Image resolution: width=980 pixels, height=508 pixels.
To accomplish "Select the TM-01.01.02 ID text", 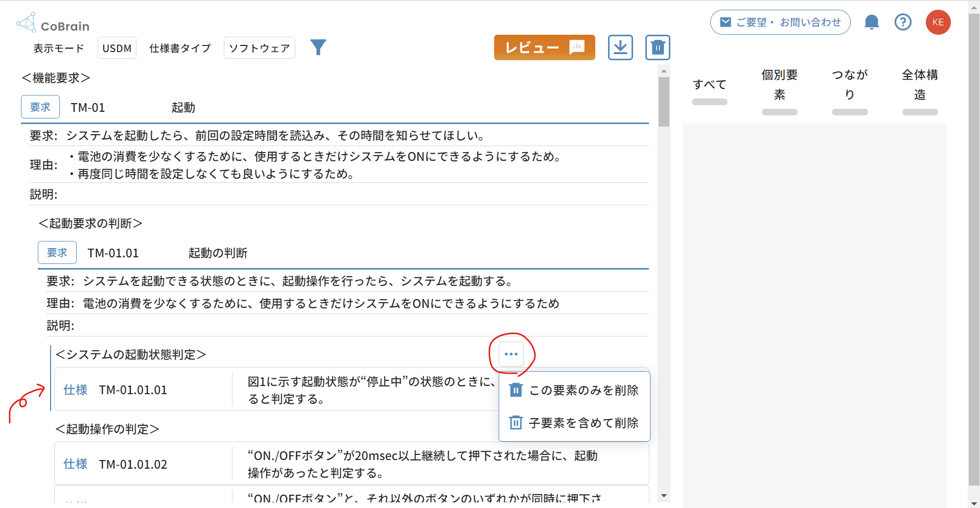I will coord(133,465).
